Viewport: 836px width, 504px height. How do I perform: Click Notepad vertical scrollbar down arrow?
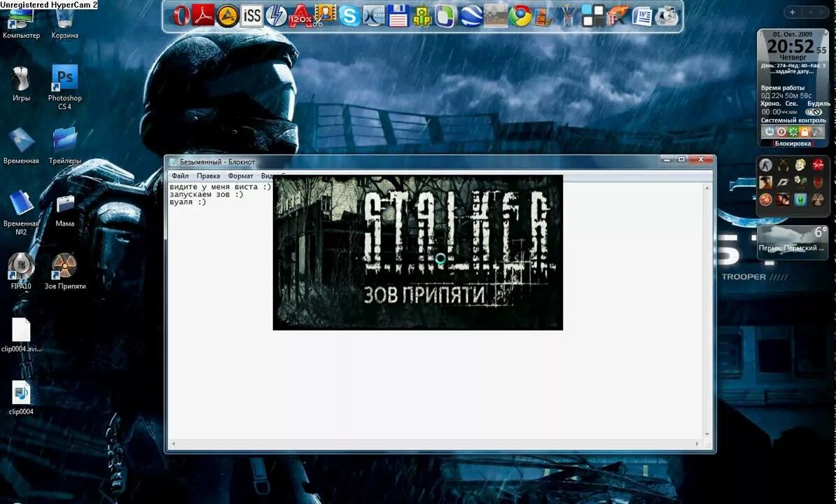click(x=707, y=435)
